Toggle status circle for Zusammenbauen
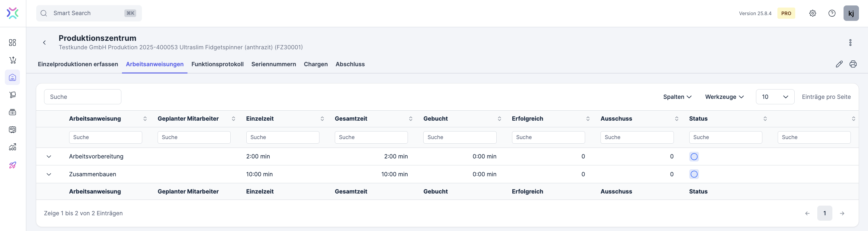 (x=694, y=174)
